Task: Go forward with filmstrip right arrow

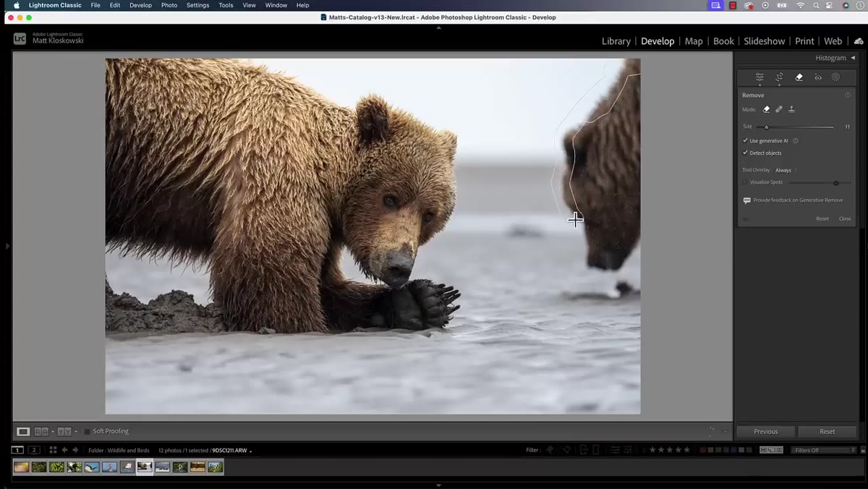Action: click(75, 450)
